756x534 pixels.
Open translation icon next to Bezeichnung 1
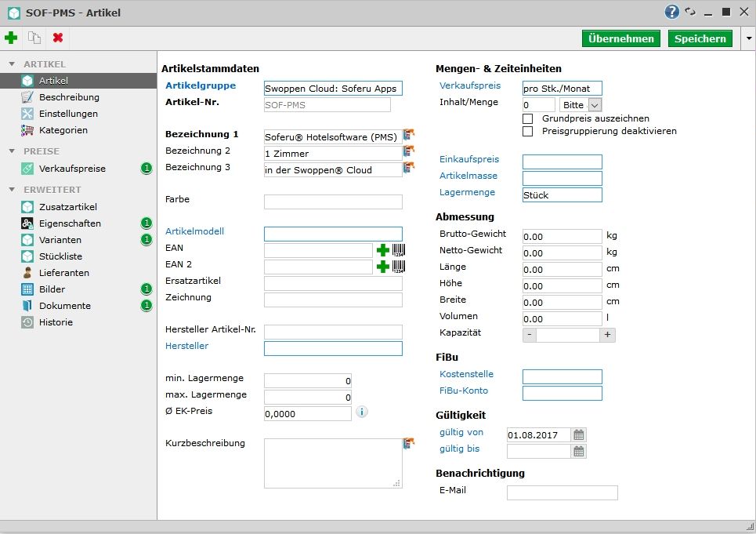(x=409, y=134)
